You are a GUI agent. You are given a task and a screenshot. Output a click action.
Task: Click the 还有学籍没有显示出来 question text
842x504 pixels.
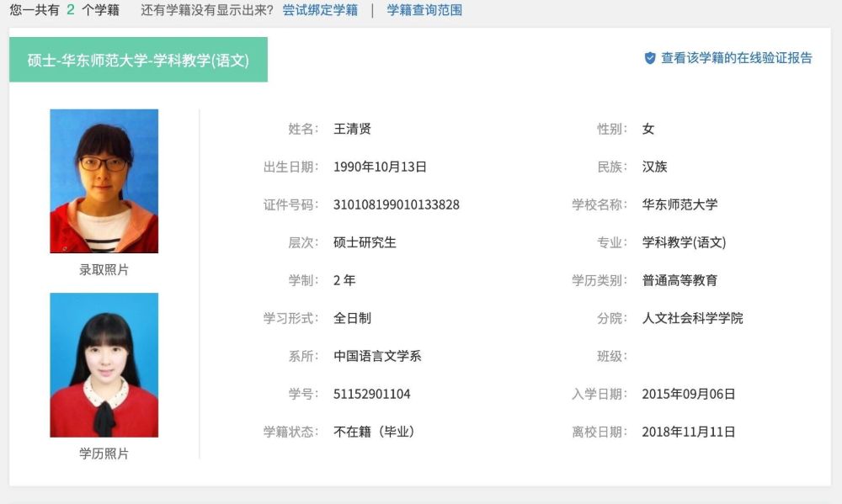point(207,10)
